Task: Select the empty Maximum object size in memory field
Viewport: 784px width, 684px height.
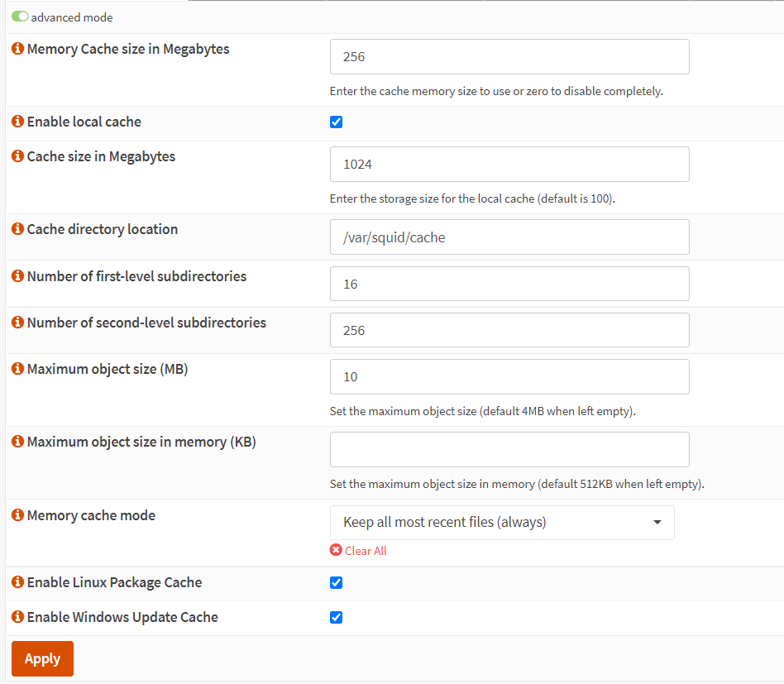Action: [x=509, y=450]
